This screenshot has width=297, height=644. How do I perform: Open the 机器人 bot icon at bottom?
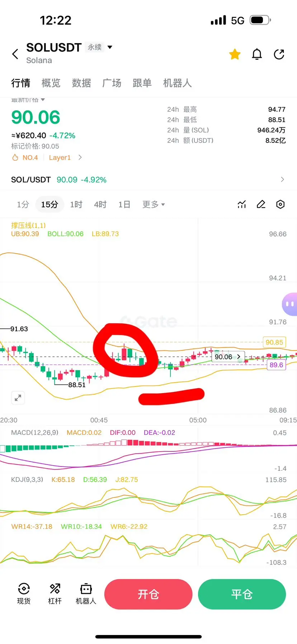(x=86, y=594)
